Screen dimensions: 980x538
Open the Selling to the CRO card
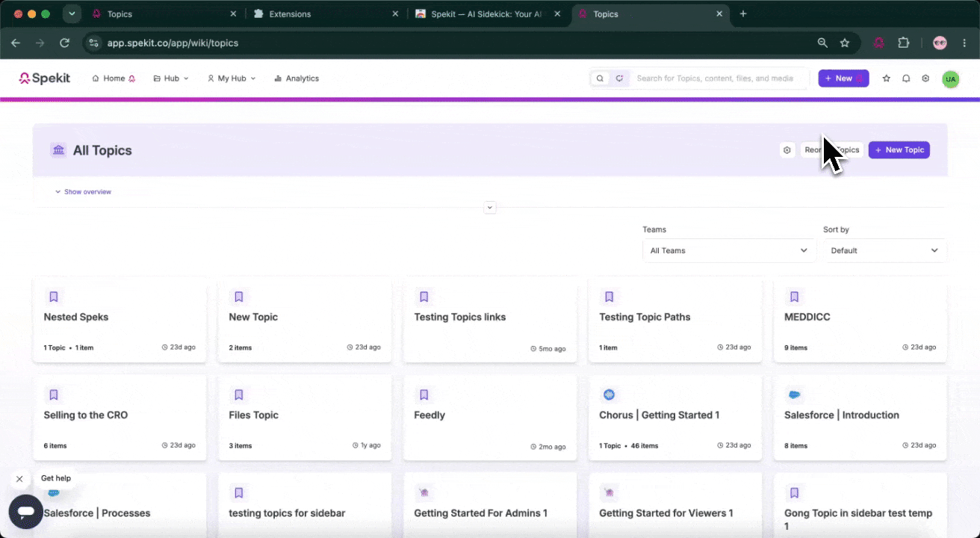click(x=120, y=418)
